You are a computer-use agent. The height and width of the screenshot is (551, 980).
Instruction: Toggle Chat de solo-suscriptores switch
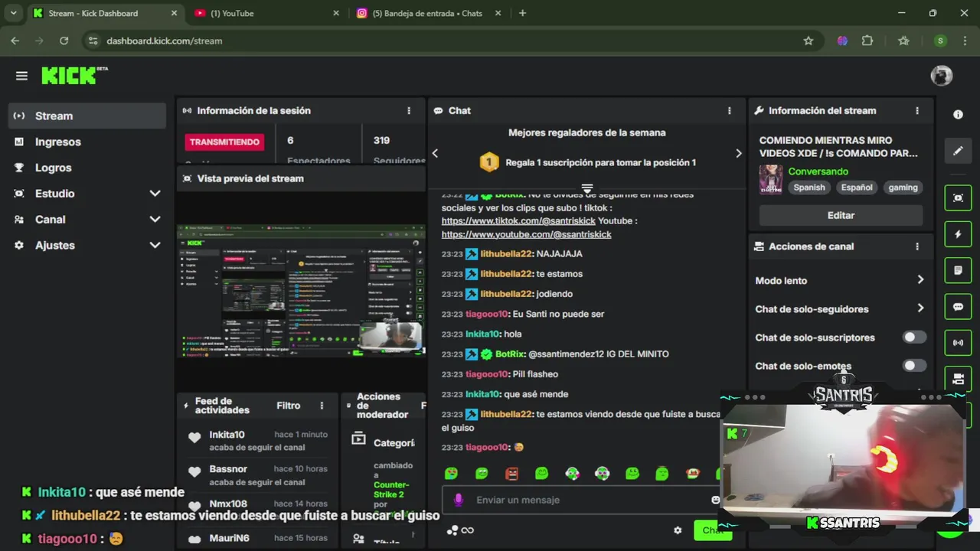[913, 337]
